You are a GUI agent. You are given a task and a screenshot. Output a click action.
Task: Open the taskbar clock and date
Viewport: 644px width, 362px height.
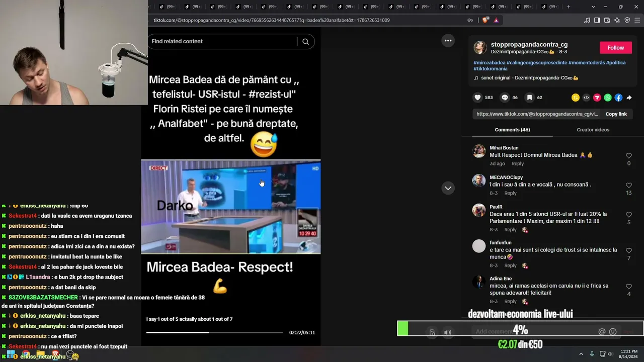click(628, 354)
